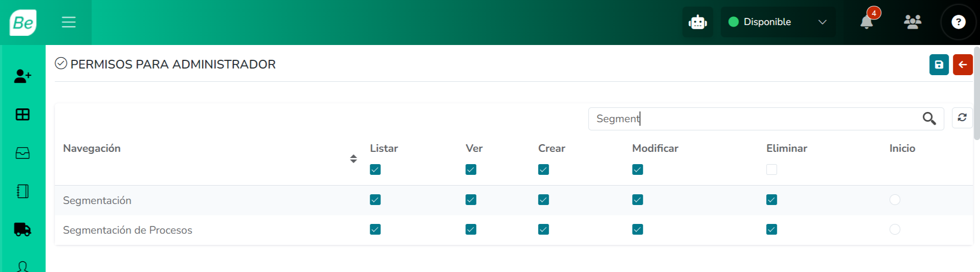Open the delivery truck sidebar icon

(23, 230)
